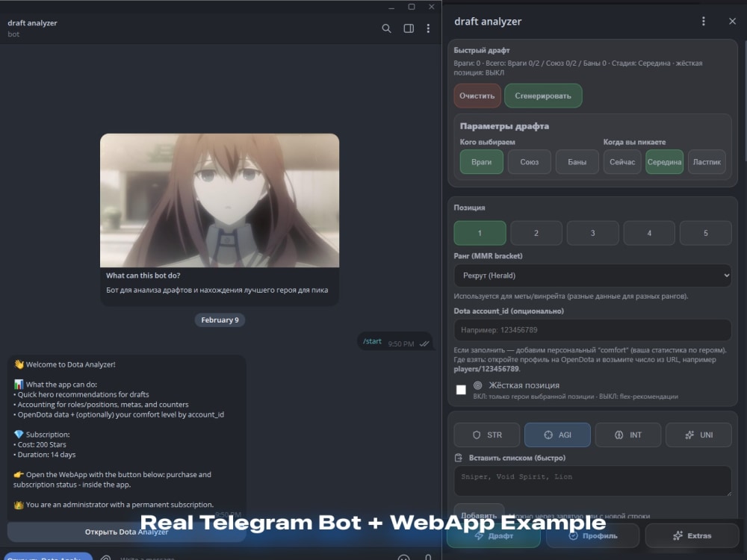This screenshot has width=747, height=560.
Task: Select position 1
Action: [480, 233]
